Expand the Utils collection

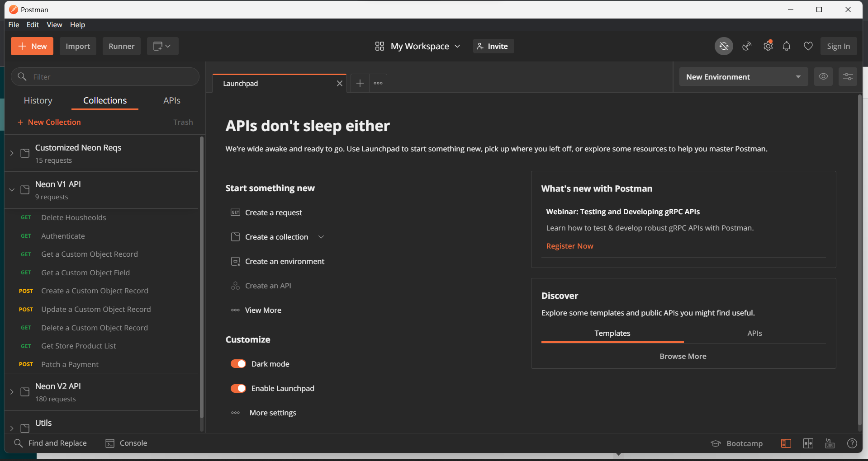click(x=12, y=428)
